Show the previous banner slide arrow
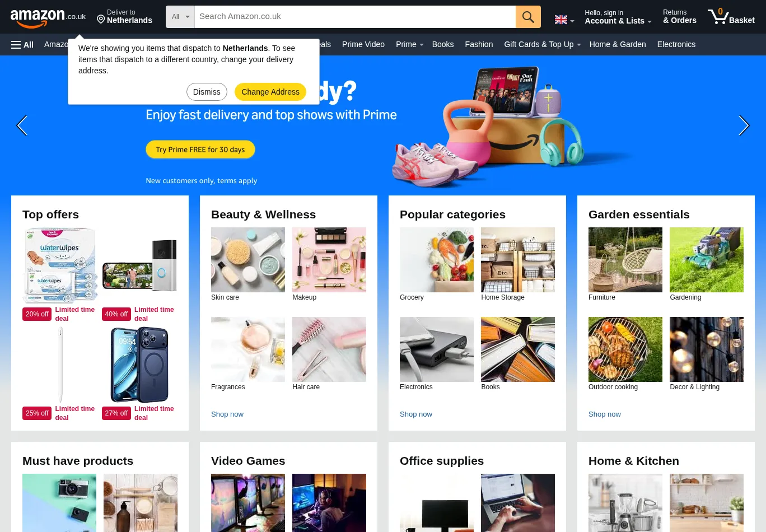 (22, 125)
